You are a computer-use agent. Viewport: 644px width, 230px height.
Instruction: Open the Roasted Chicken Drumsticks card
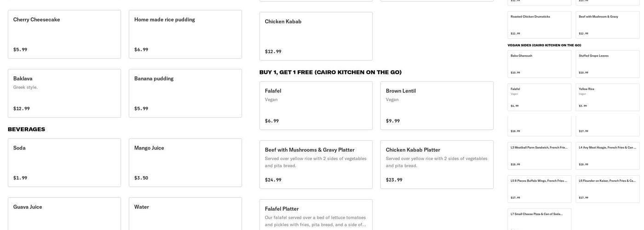[540, 25]
